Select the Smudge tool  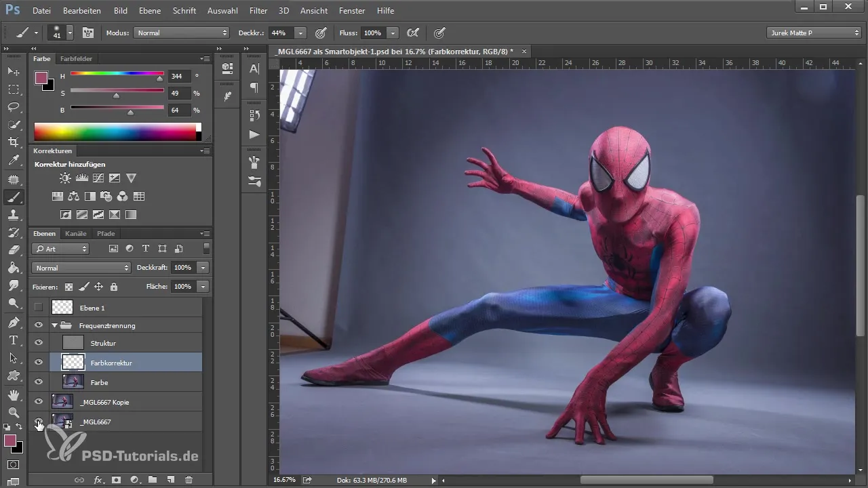13,286
